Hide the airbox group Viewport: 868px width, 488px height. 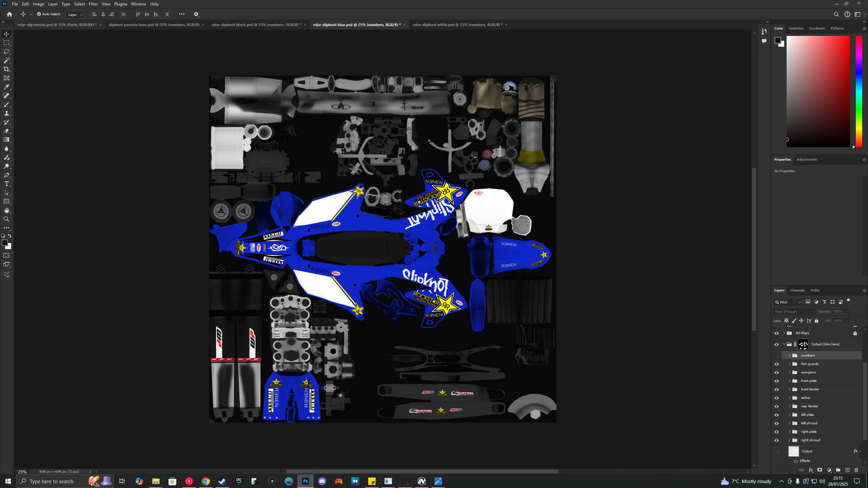click(776, 397)
